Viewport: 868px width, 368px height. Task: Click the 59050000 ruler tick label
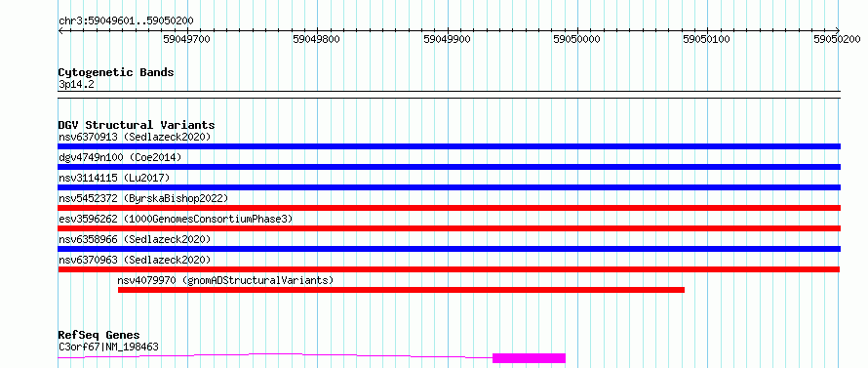click(x=576, y=39)
